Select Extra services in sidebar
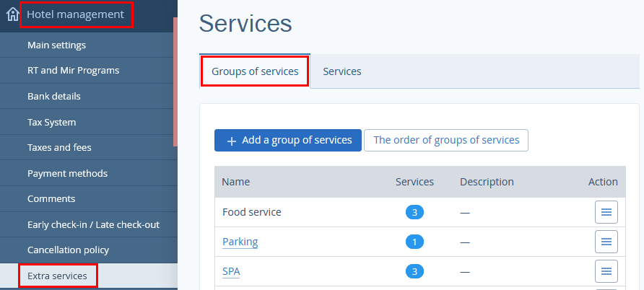The image size is (644, 290). click(x=89, y=276)
